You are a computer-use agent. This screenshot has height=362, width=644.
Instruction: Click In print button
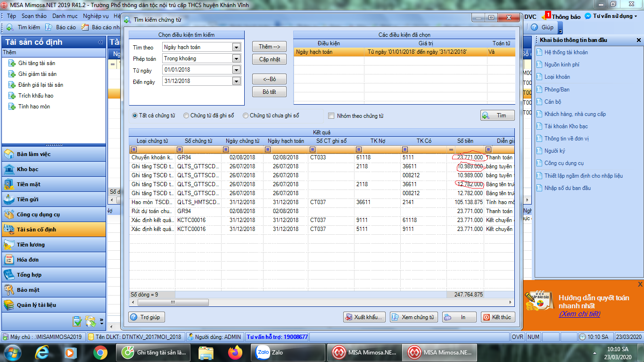point(459,317)
